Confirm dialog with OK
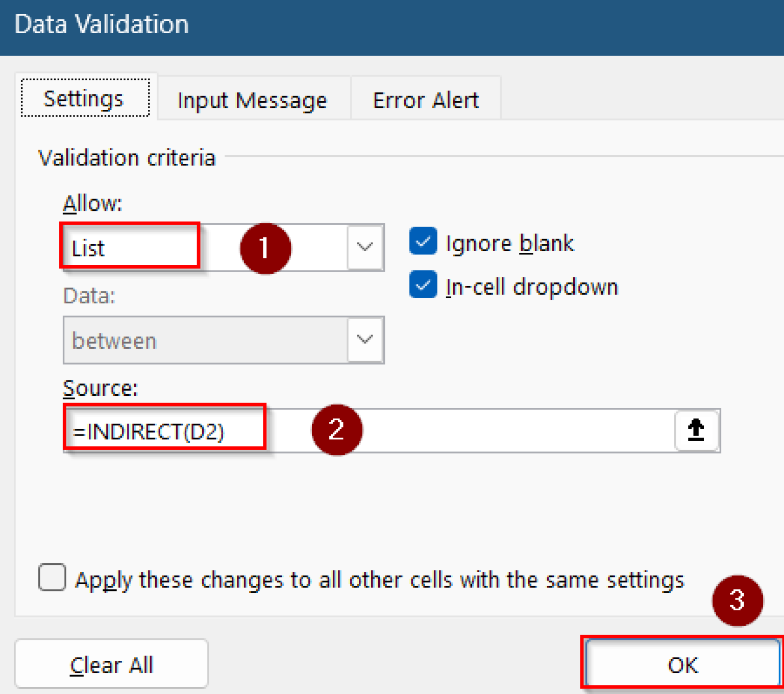This screenshot has height=694, width=784. click(x=682, y=664)
